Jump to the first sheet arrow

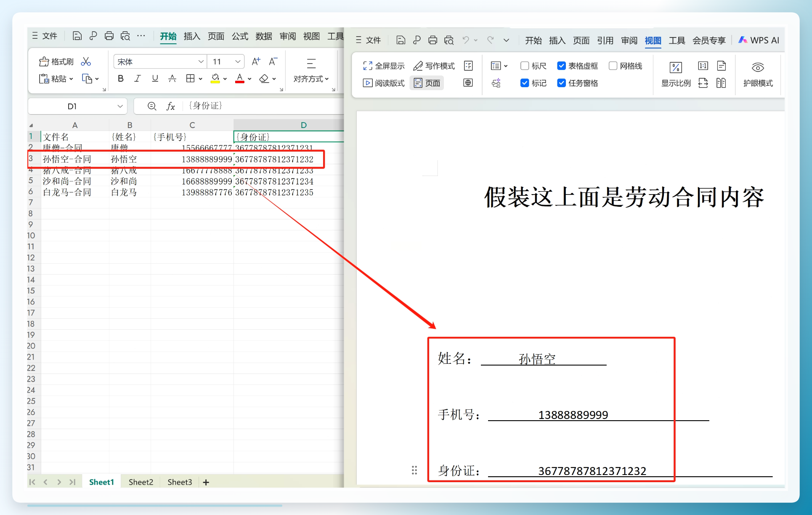tap(32, 482)
